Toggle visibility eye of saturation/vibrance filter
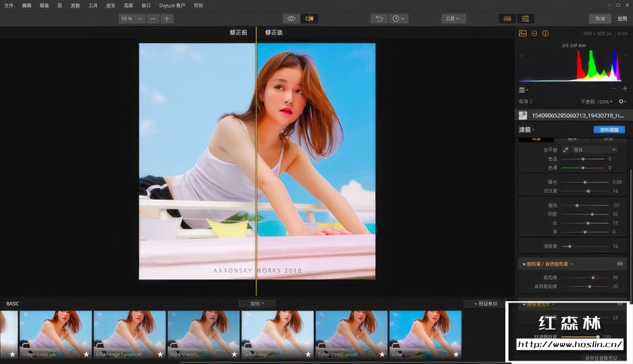 [x=619, y=264]
